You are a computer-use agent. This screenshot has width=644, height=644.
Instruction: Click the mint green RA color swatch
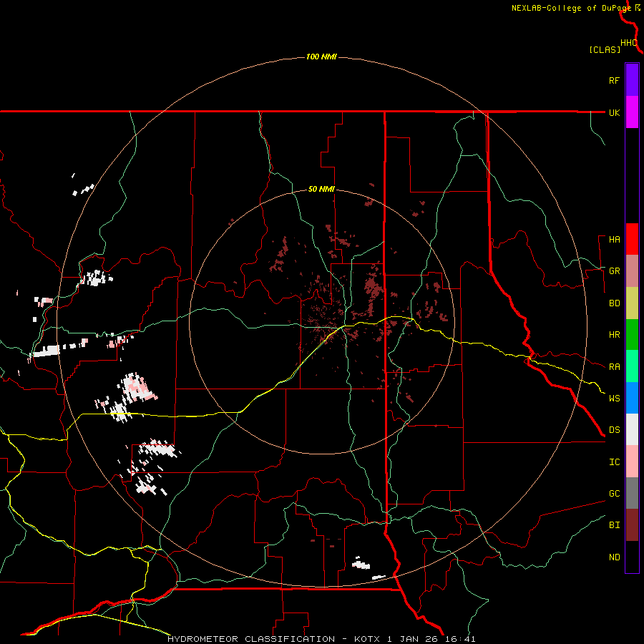point(632,366)
